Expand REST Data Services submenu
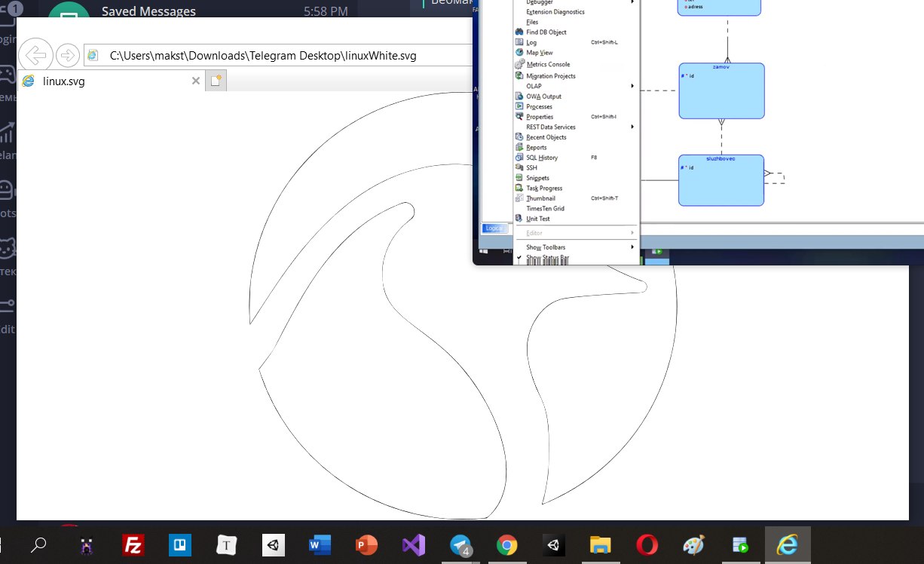Screen dimensions: 924x564 click(x=576, y=127)
